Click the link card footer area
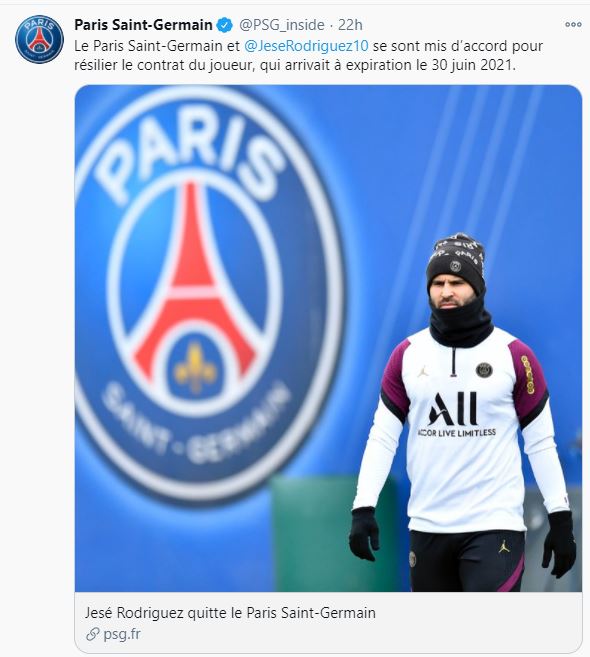The image size is (590, 657). click(328, 622)
